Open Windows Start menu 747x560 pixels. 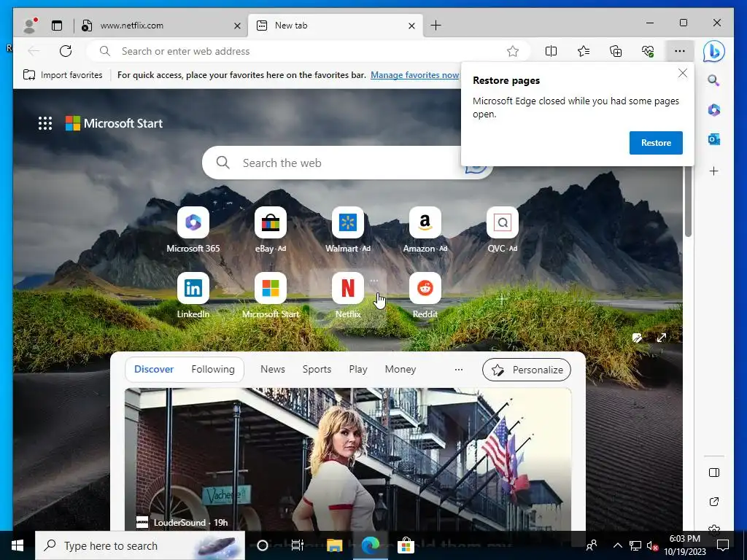(x=18, y=545)
